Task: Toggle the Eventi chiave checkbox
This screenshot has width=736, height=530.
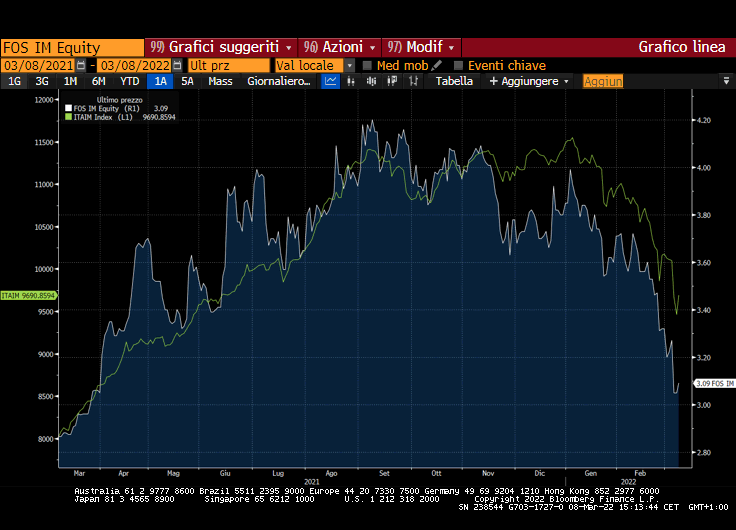Action: pos(458,65)
